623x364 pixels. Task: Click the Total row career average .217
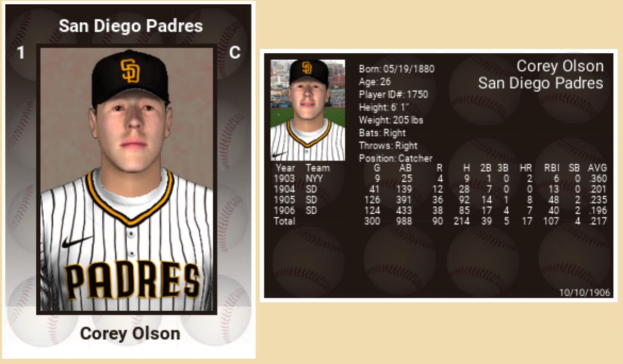click(598, 221)
